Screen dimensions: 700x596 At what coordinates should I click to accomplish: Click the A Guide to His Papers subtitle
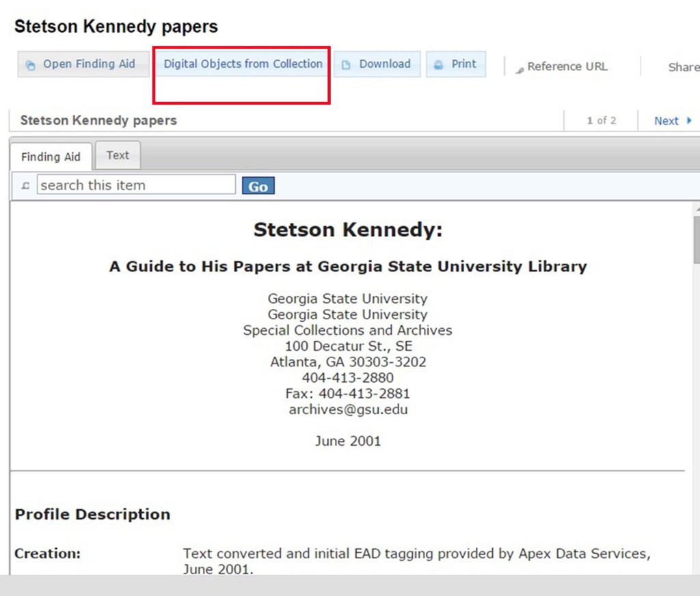[x=348, y=267]
